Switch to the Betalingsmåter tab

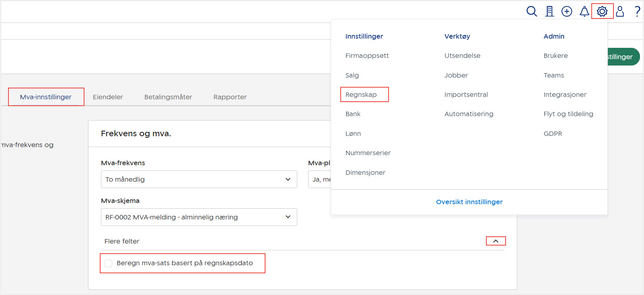(168, 97)
